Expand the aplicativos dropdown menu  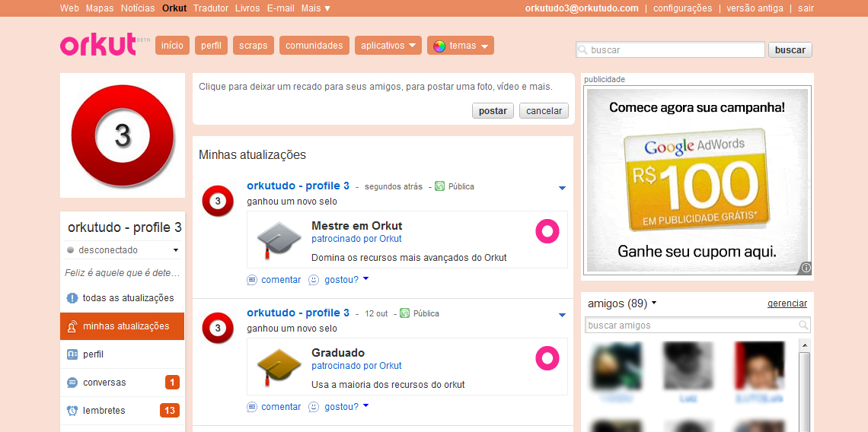click(388, 46)
